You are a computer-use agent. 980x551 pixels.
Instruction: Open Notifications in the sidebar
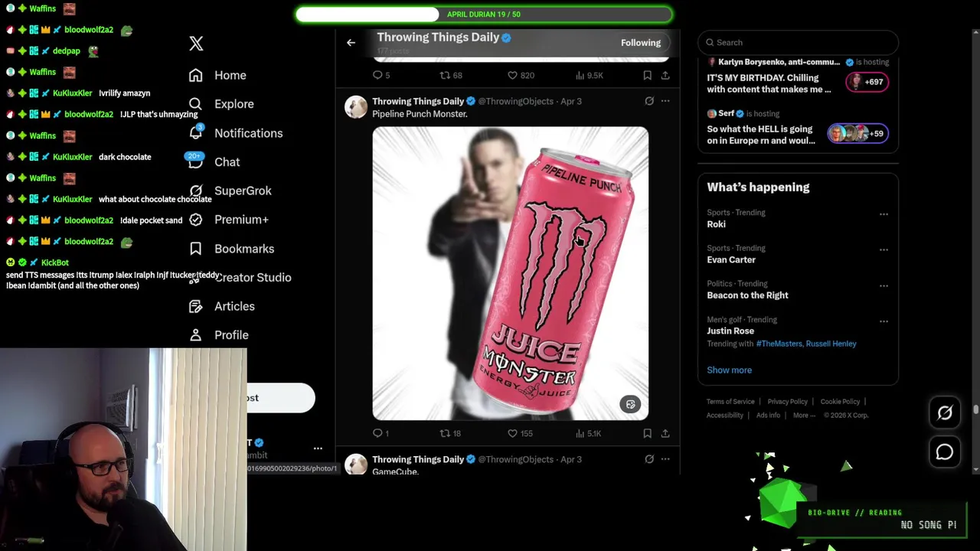point(249,133)
